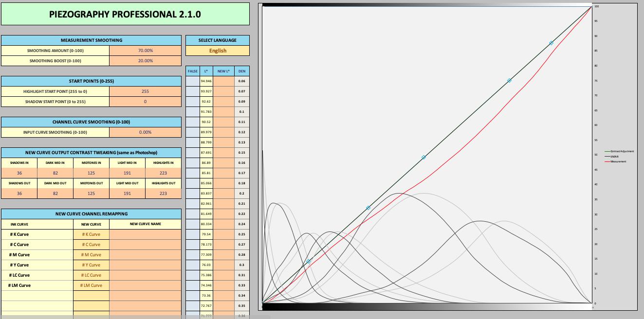Screen dimensions: 644x319
Task: Click the Highlight Start Point value 255
Action: click(x=145, y=91)
